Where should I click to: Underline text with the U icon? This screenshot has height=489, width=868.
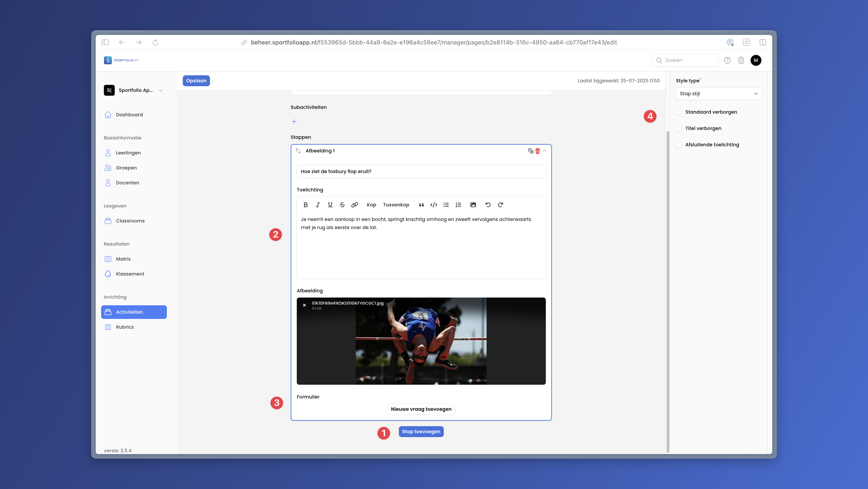pos(330,205)
